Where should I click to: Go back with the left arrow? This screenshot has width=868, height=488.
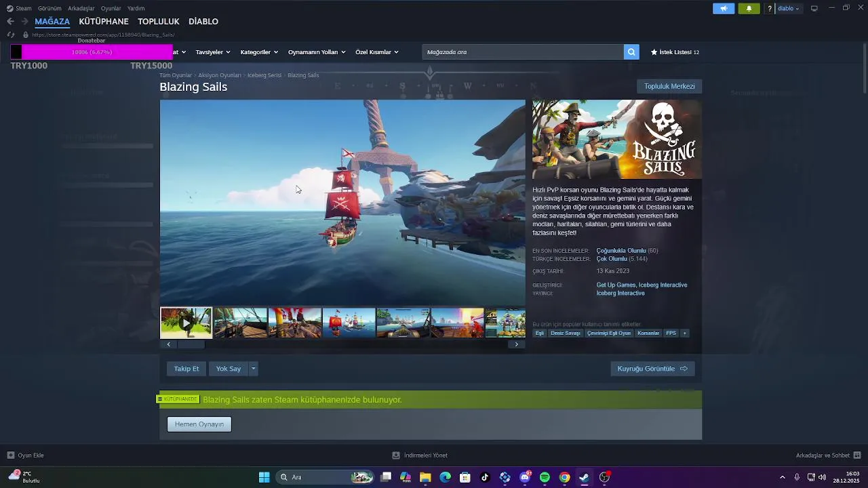pyautogui.click(x=10, y=22)
